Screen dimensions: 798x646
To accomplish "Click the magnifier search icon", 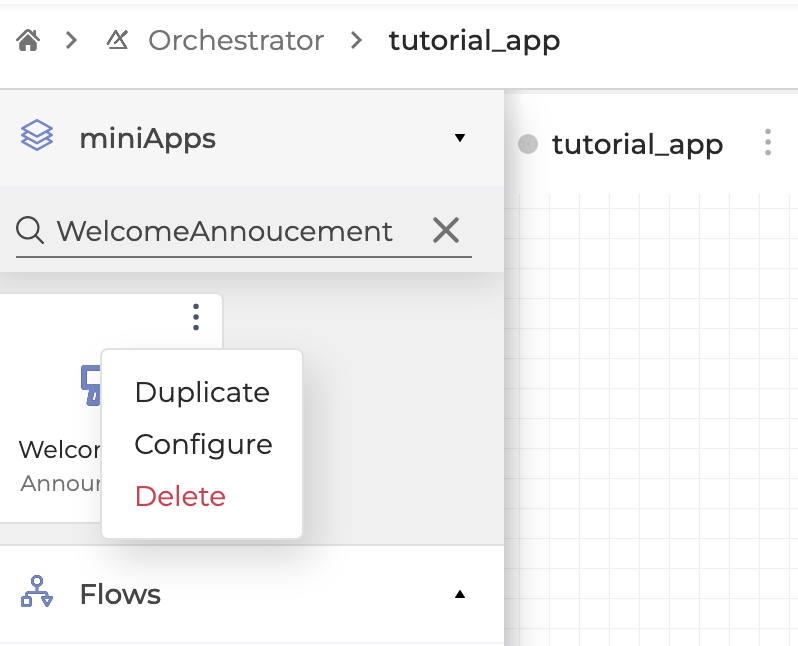I will coord(31,231).
